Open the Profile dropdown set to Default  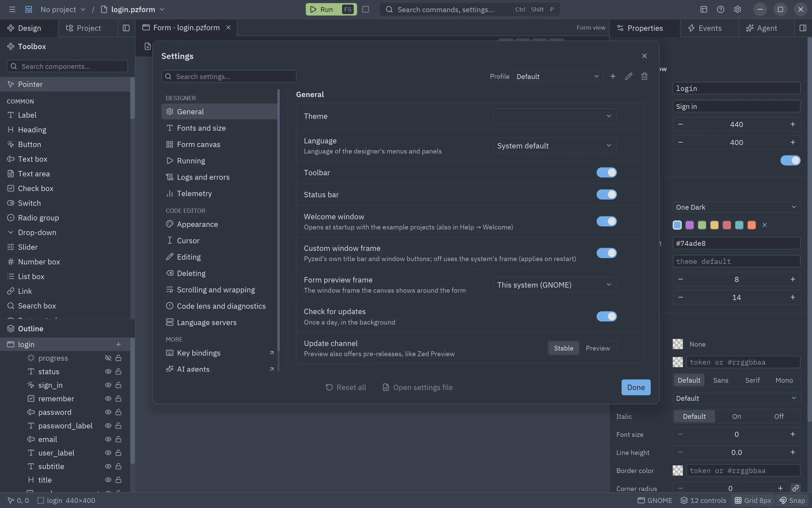pos(558,76)
